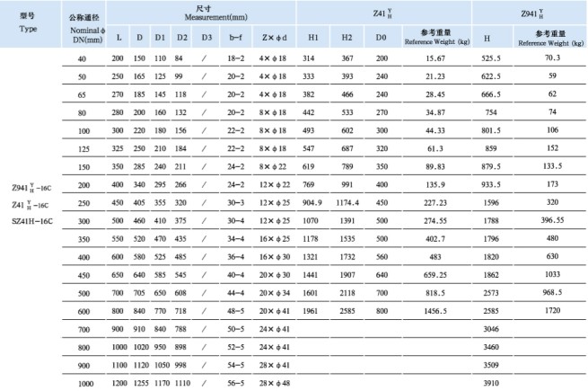Image resolution: width=588 pixels, height=391 pixels.
Task: Click the 28×φ48 bolt spec cell
Action: coord(273,382)
